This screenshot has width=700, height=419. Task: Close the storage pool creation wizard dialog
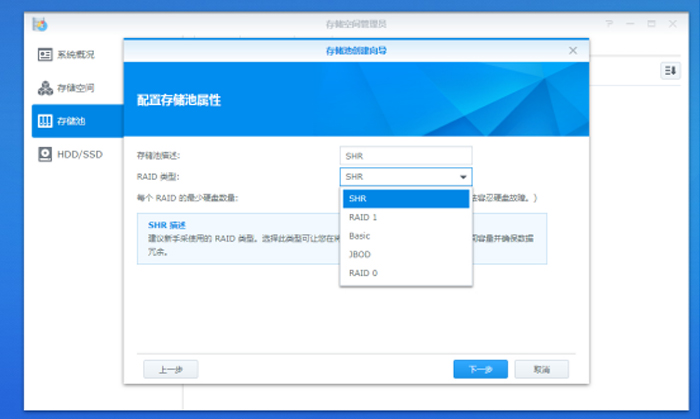coord(573,50)
